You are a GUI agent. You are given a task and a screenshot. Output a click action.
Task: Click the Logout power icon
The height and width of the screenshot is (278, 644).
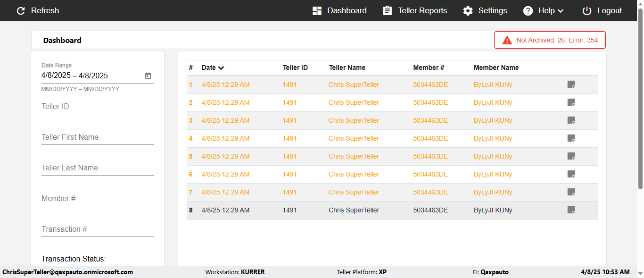[x=586, y=11]
